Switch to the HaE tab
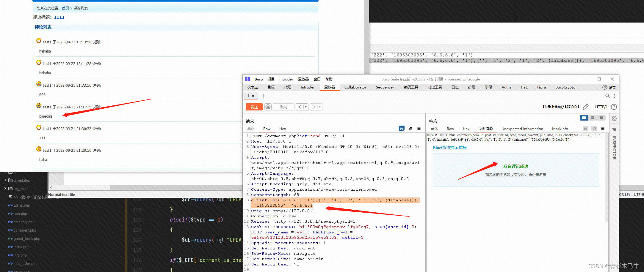The width and height of the screenshot is (644, 272). tap(524, 87)
